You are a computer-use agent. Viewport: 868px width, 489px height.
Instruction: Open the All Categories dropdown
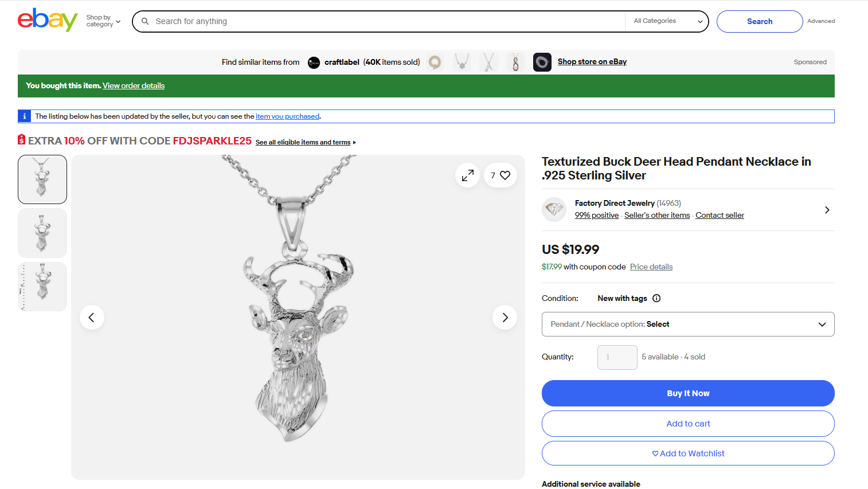click(667, 21)
